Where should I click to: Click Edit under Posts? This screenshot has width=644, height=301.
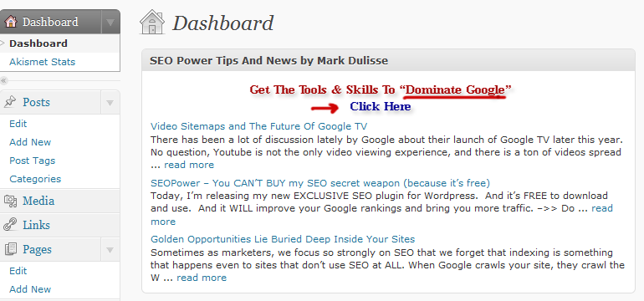18,124
